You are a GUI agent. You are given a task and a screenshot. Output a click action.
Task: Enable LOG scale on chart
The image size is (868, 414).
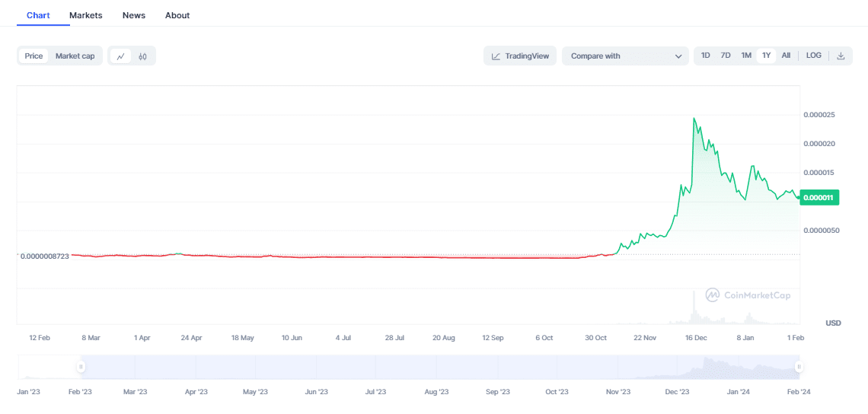click(x=814, y=56)
